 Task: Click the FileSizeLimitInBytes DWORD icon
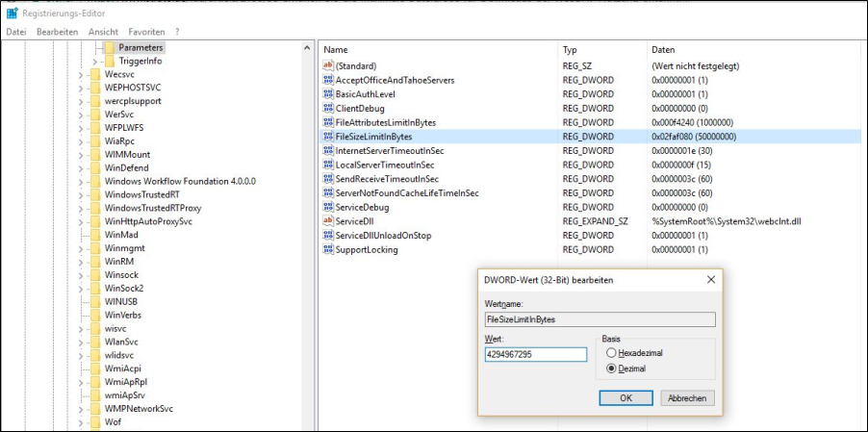coord(328,137)
